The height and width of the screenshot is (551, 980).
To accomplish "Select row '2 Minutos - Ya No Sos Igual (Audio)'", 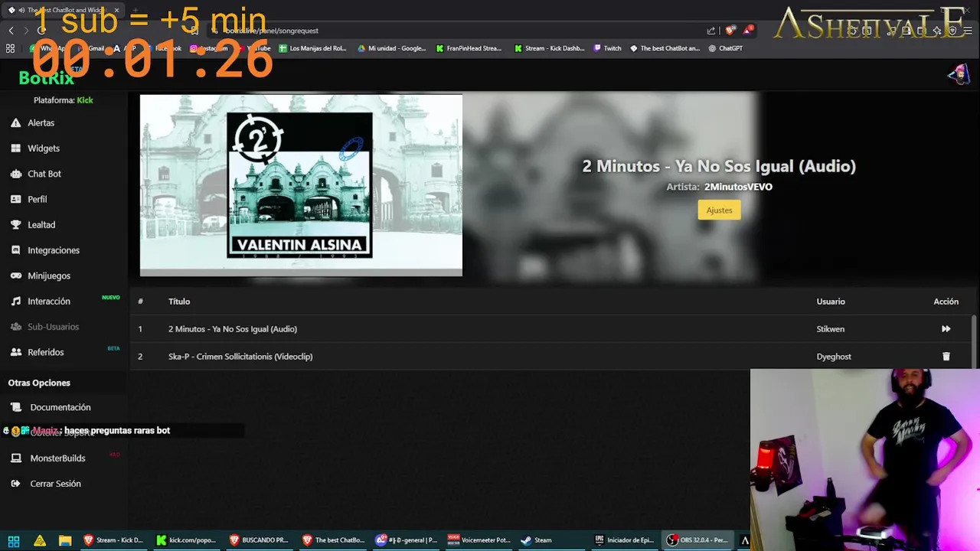I will click(550, 329).
